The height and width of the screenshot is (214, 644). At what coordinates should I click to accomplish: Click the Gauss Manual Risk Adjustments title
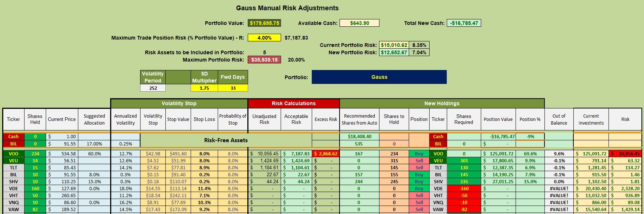(x=287, y=8)
